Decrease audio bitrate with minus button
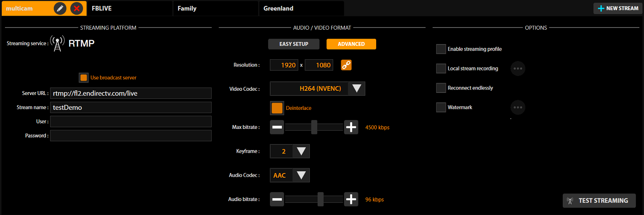The width and height of the screenshot is (644, 215). (x=277, y=199)
